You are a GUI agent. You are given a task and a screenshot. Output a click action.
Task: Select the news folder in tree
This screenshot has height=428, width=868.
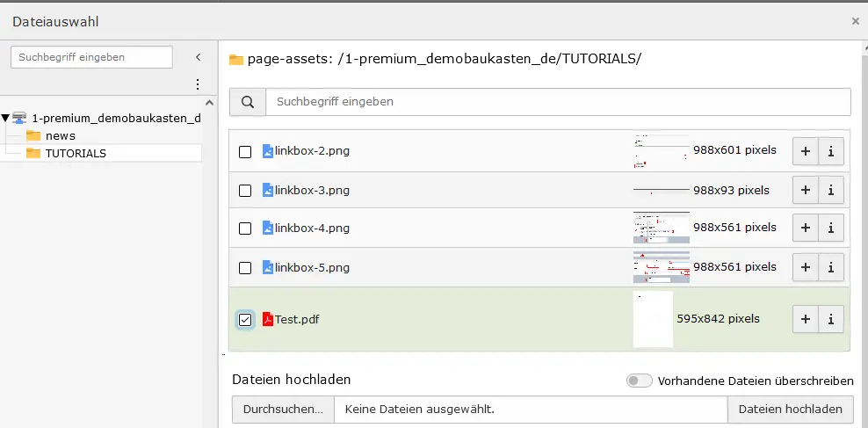coord(61,135)
